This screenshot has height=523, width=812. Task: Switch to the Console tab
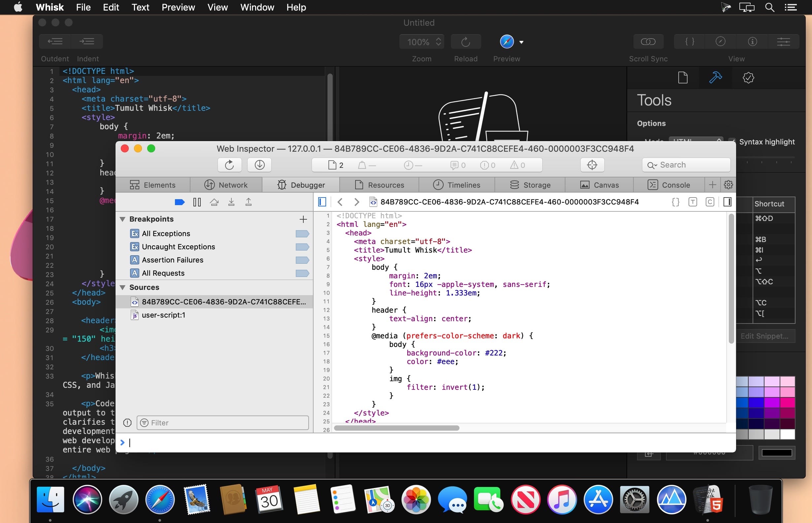[669, 185]
